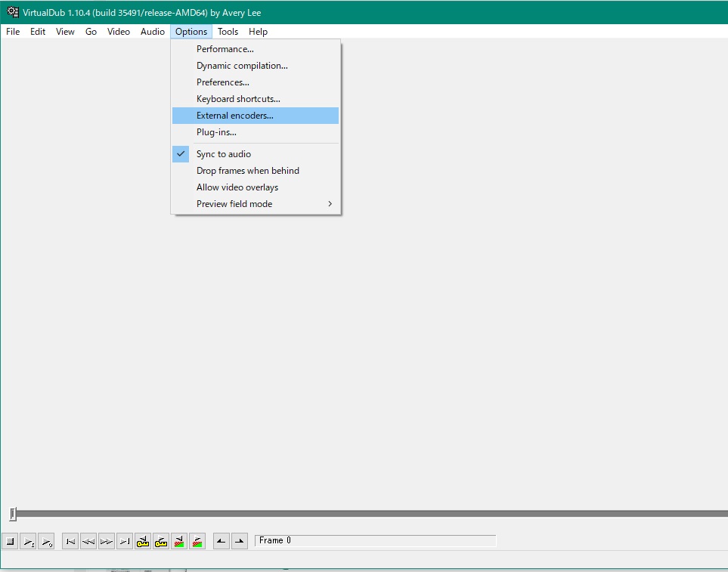Open Plug-ins... from Options menu

256,132
